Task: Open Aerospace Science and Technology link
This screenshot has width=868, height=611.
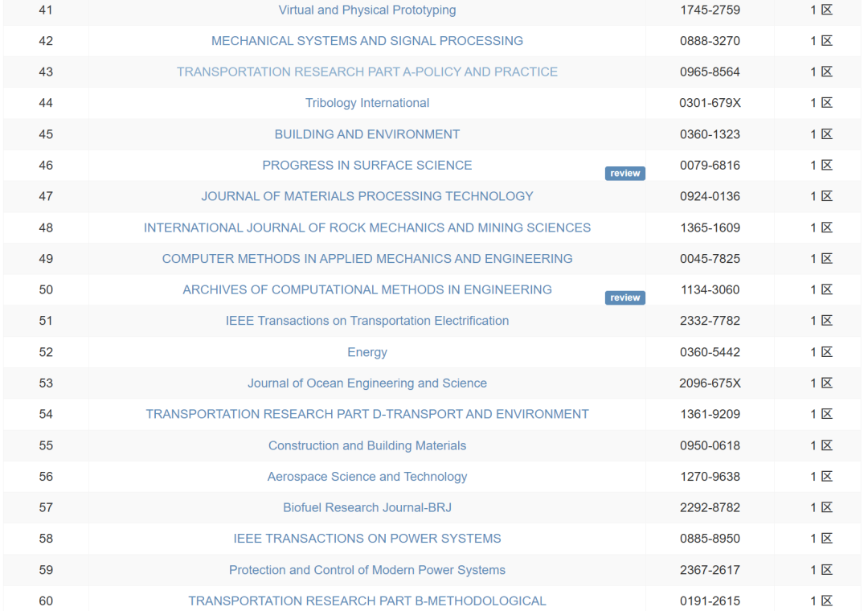Action: 367,477
